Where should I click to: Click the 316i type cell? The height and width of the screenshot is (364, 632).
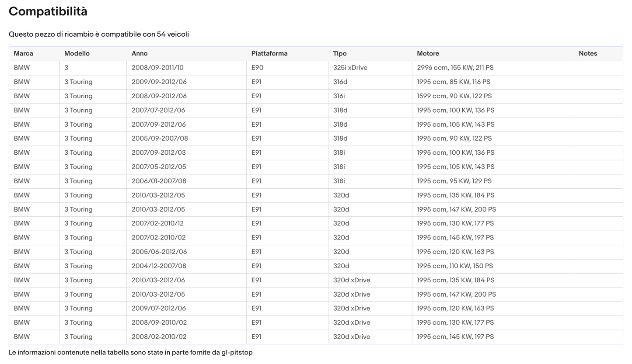click(370, 96)
